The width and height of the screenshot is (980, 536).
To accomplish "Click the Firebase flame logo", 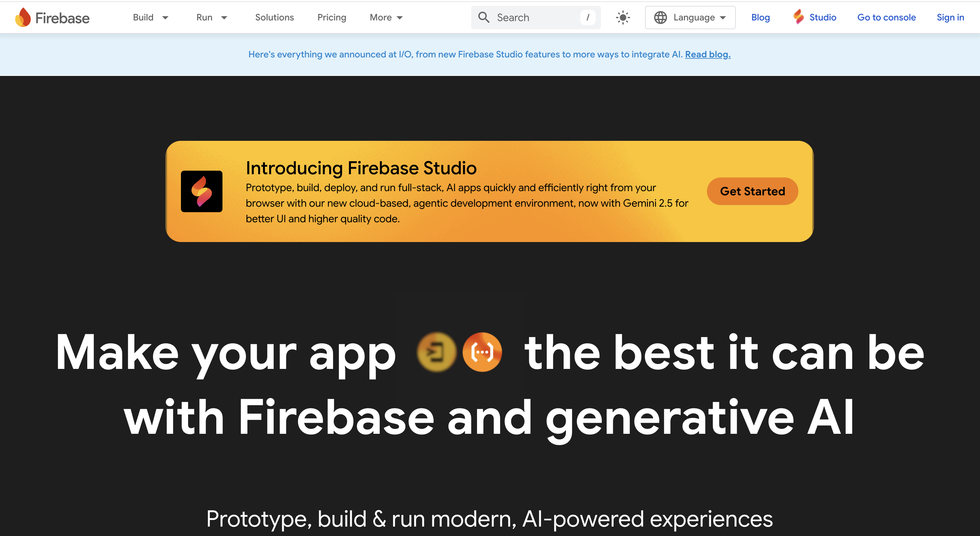I will point(23,17).
